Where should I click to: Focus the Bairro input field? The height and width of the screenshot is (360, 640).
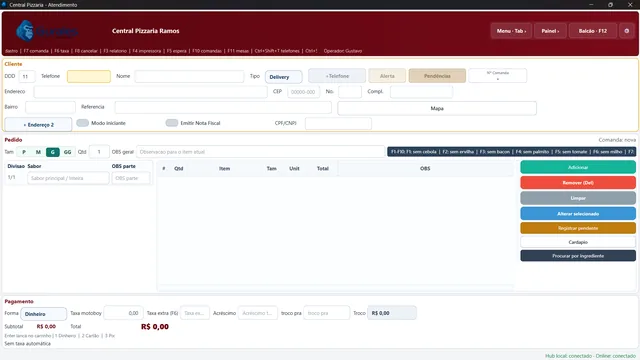tap(50, 107)
